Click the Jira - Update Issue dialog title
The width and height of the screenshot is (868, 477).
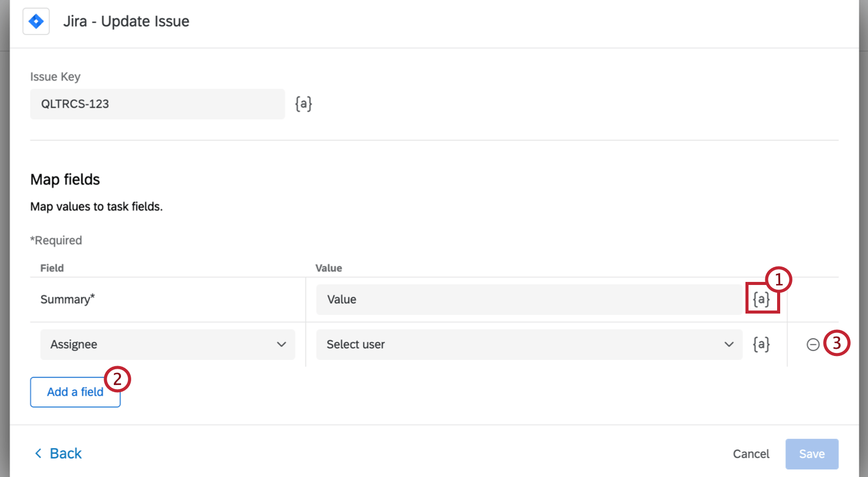pyautogui.click(x=126, y=21)
